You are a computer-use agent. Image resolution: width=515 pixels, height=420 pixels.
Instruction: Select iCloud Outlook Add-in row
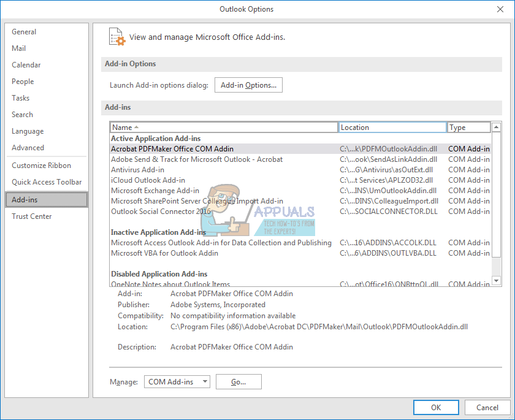pyautogui.click(x=300, y=180)
